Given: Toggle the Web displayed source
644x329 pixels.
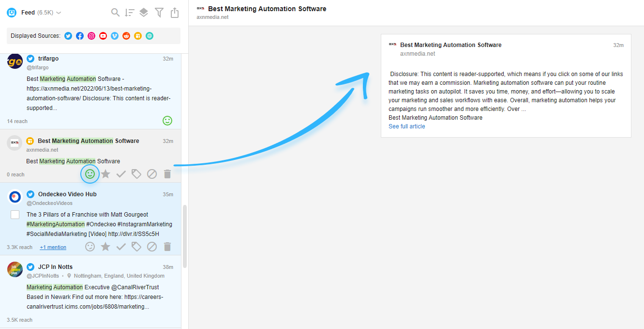Looking at the screenshot, I should (x=150, y=36).
